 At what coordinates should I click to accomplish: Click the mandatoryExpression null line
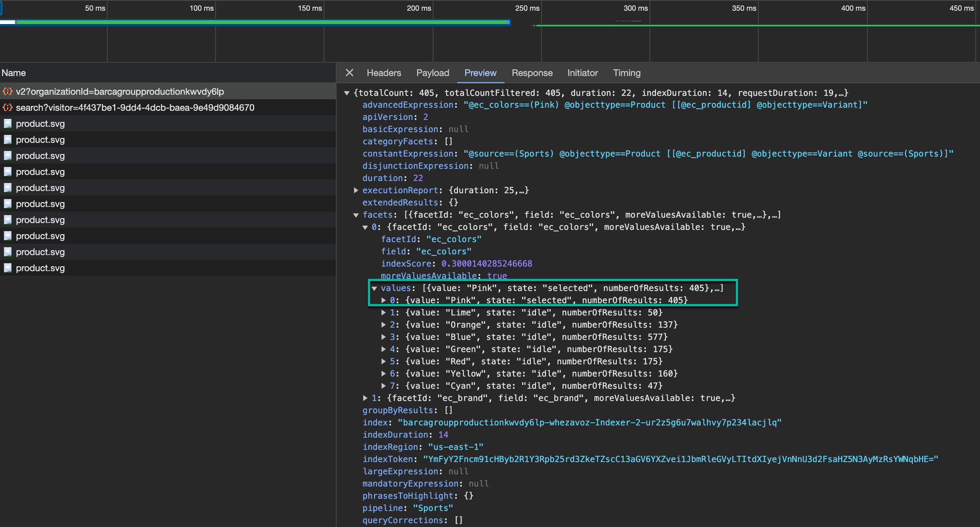click(x=426, y=483)
